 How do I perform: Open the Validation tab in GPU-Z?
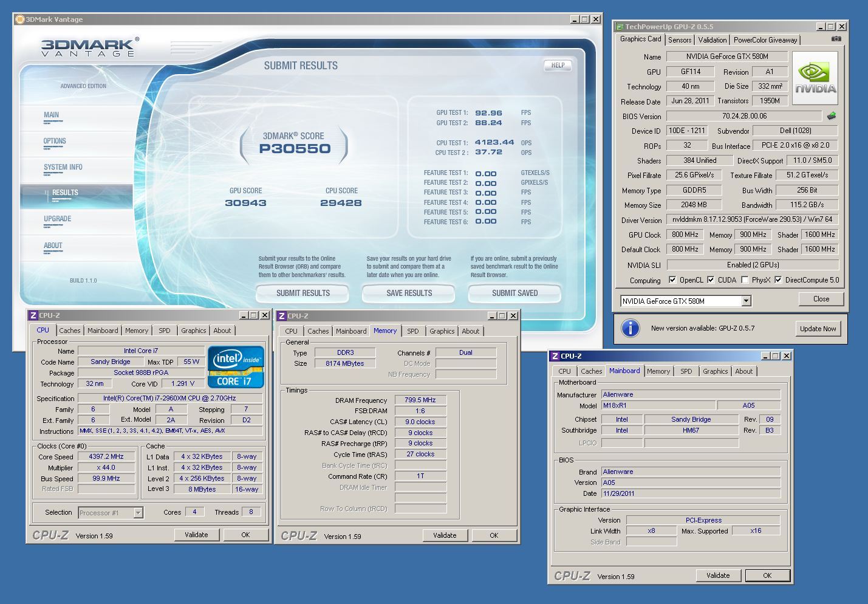(x=712, y=40)
